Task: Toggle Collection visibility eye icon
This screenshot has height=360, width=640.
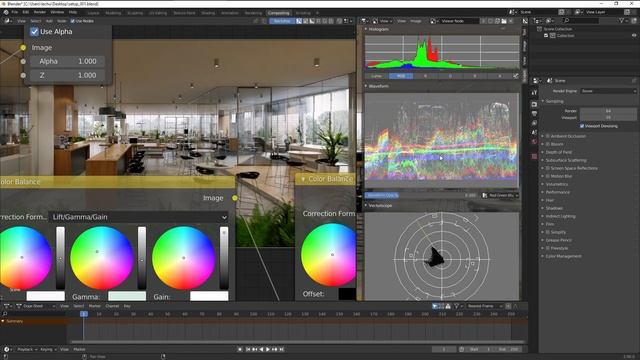Action: [x=634, y=36]
